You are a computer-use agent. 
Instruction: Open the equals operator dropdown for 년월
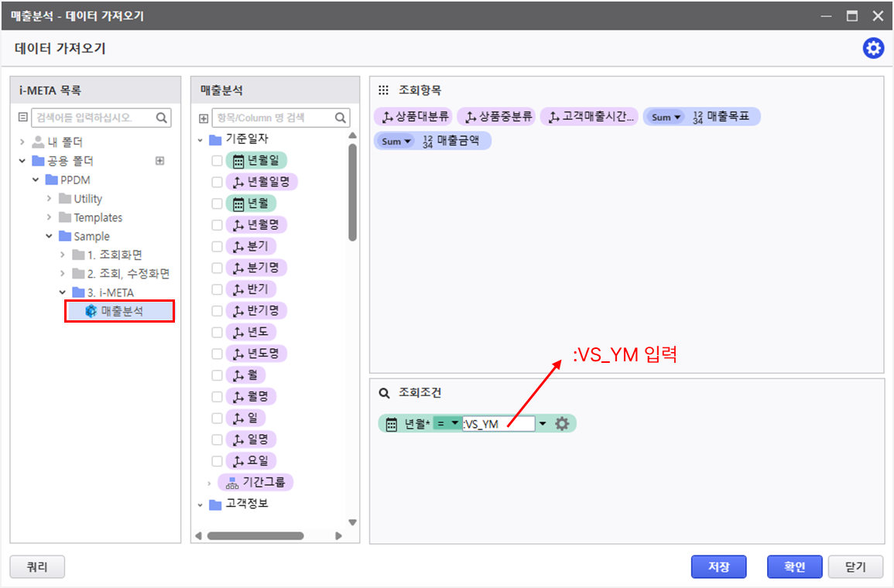[447, 424]
